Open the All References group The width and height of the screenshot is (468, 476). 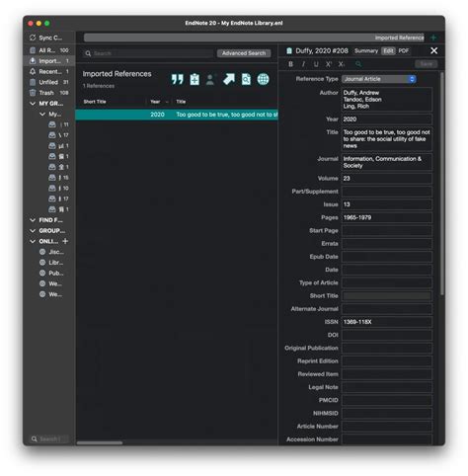point(49,50)
